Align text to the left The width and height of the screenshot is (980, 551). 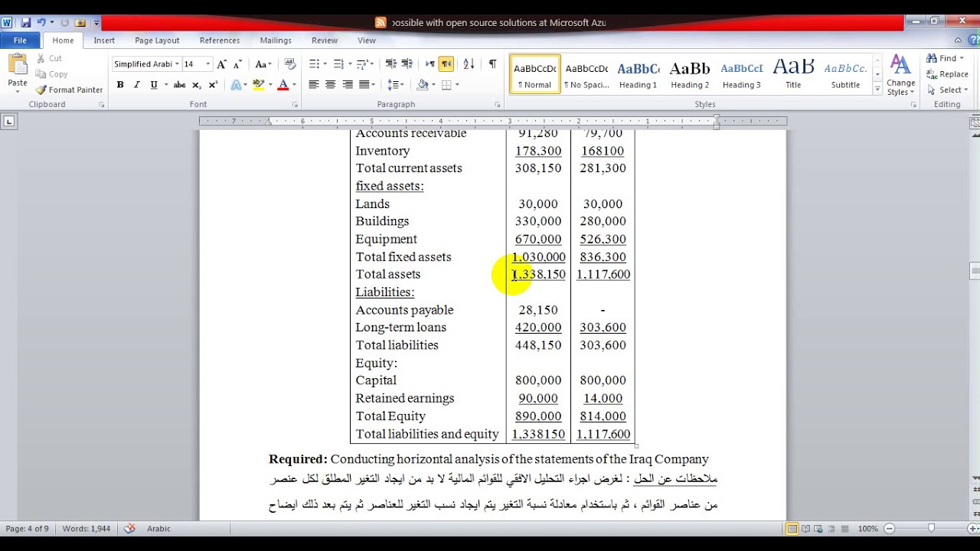(314, 85)
